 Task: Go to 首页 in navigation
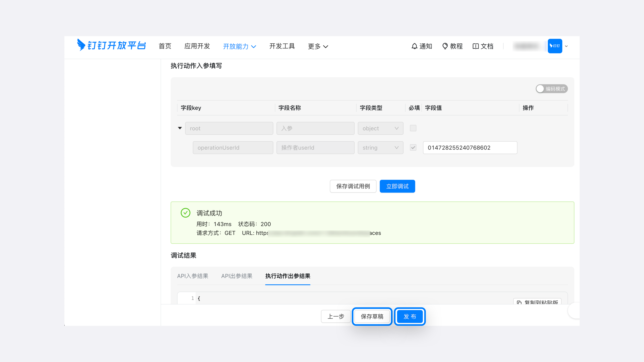tap(165, 46)
